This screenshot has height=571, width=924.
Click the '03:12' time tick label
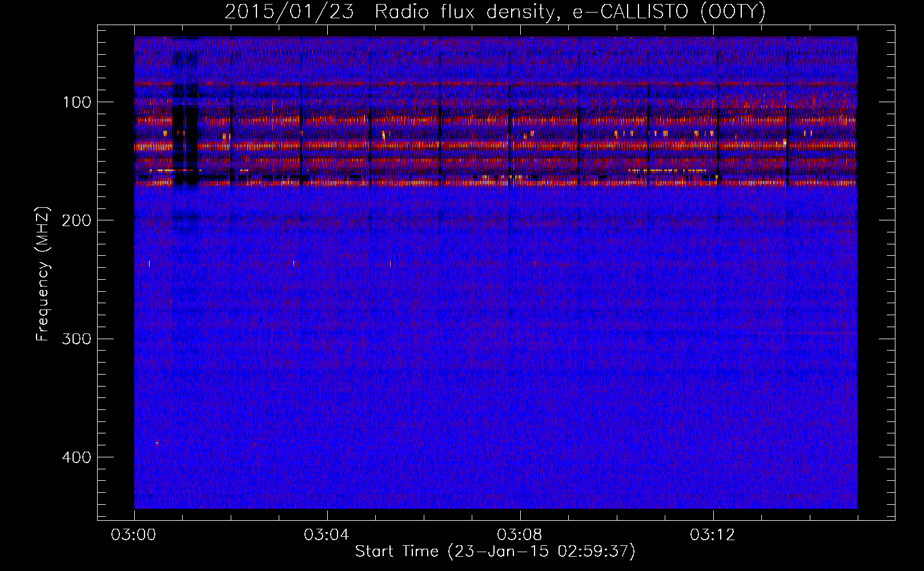[713, 535]
